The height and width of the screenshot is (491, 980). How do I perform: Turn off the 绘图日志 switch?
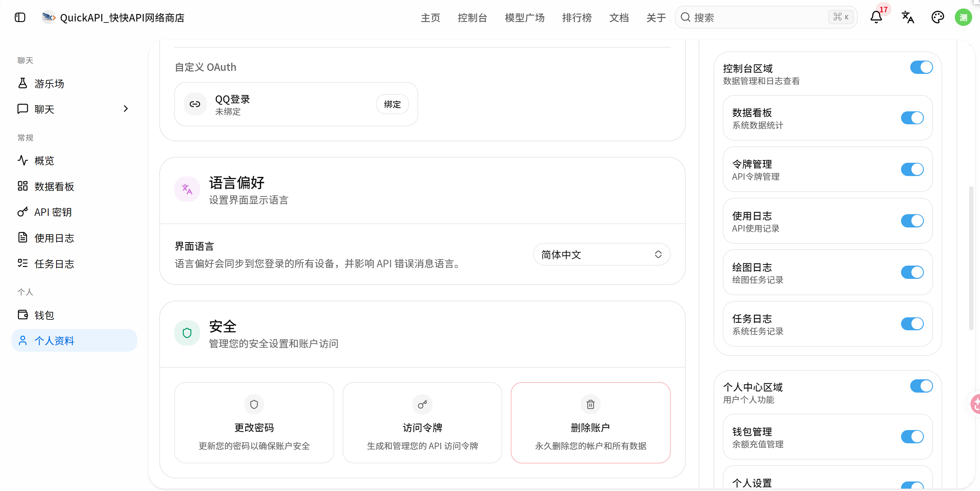coord(912,272)
